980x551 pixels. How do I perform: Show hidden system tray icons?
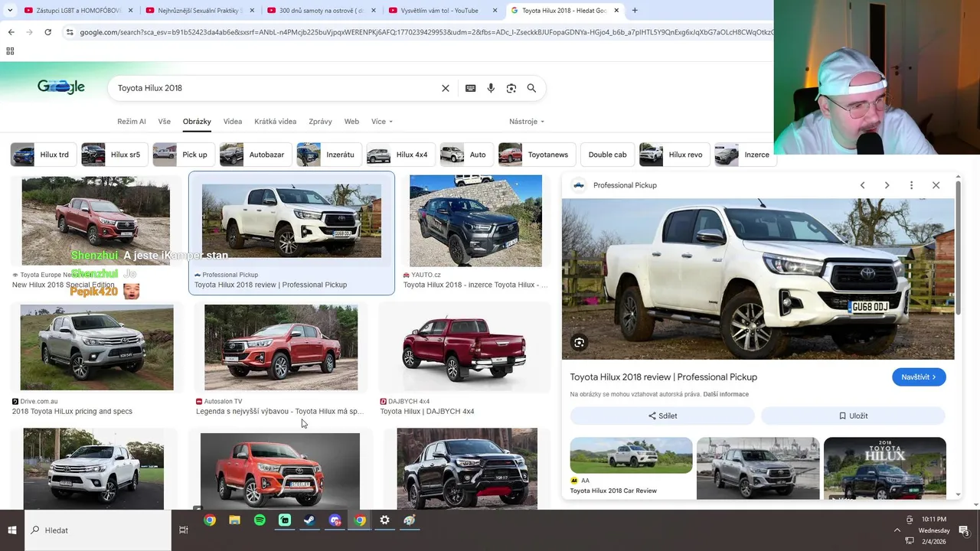coord(897,530)
